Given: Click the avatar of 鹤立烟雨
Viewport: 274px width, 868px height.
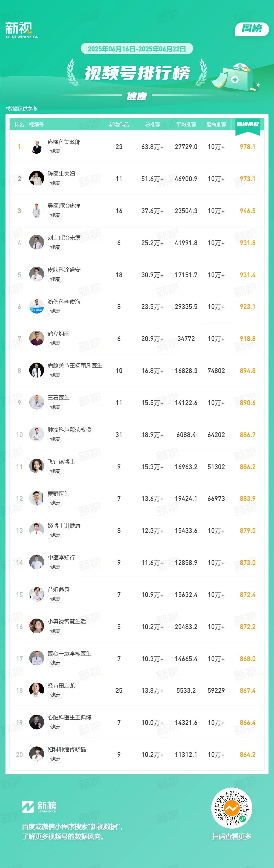Looking at the screenshot, I should coord(37,339).
